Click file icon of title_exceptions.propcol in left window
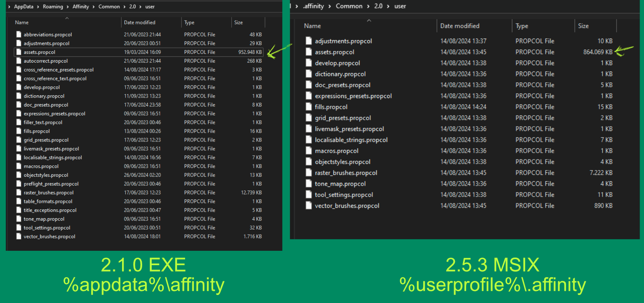 pos(18,210)
